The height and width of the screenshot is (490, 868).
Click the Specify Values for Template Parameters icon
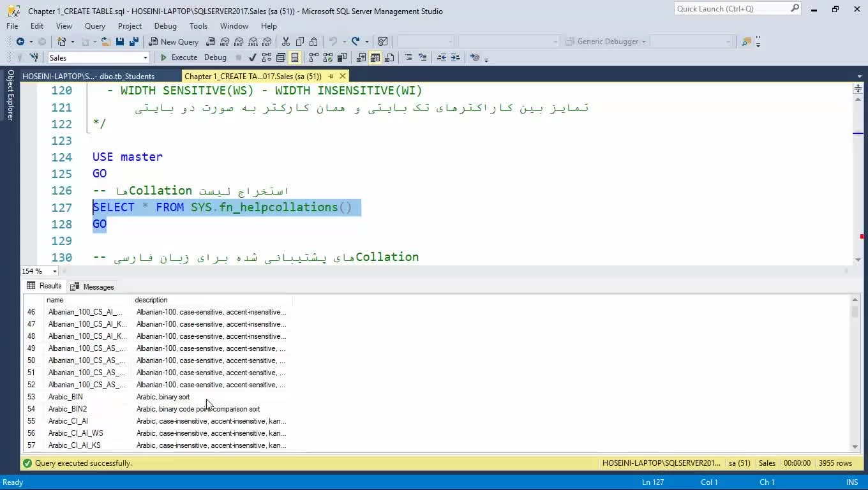click(x=474, y=57)
